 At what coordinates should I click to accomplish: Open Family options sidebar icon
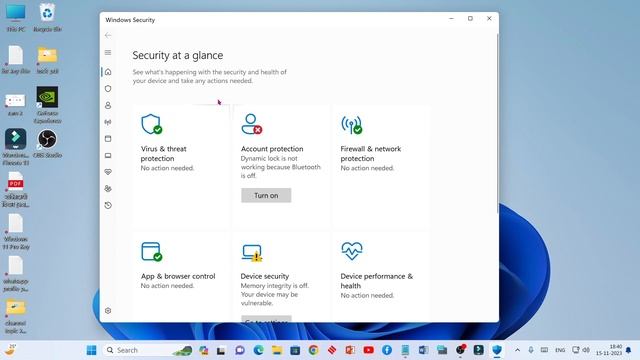point(108,189)
